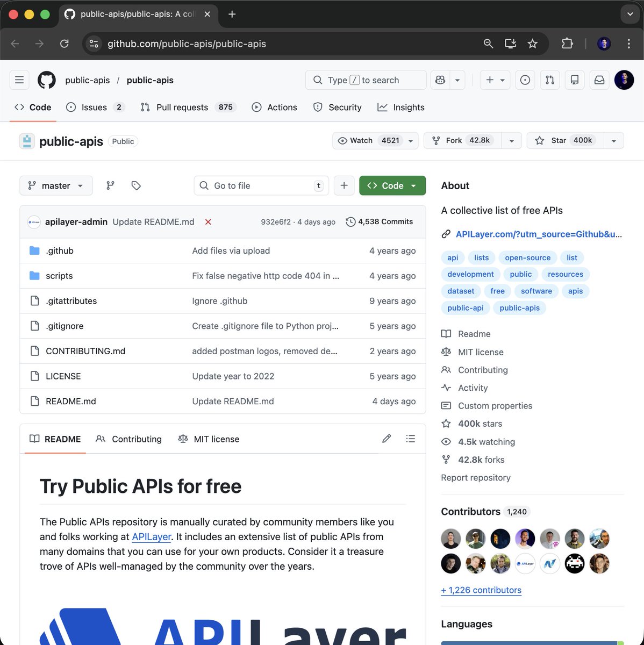
Task: Star the public-apis repository
Action: point(566,140)
